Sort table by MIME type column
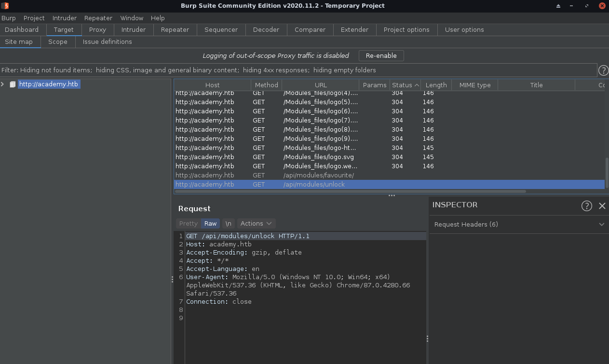This screenshot has height=364, width=609. coord(475,85)
